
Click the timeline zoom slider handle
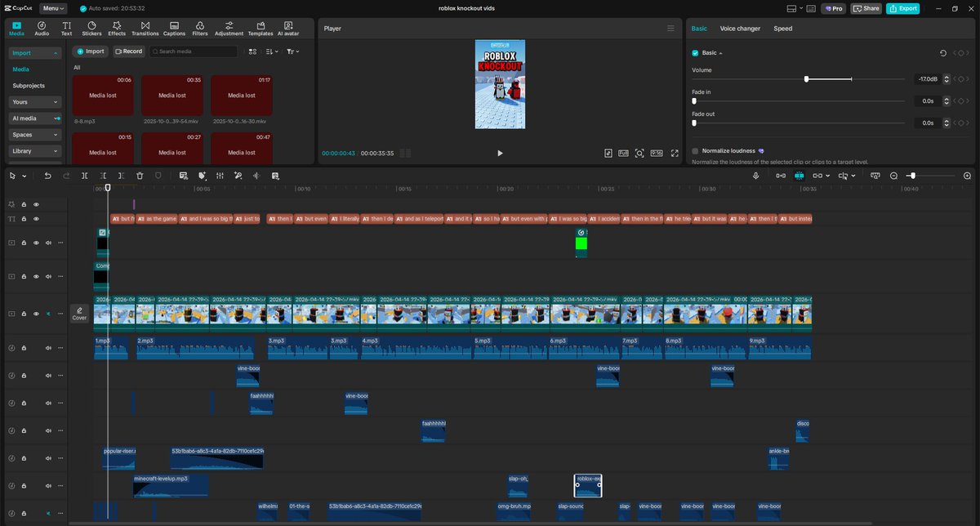point(911,176)
